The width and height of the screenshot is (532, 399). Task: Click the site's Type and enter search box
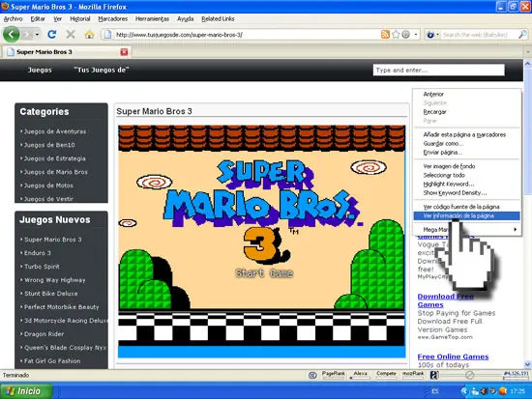(439, 71)
